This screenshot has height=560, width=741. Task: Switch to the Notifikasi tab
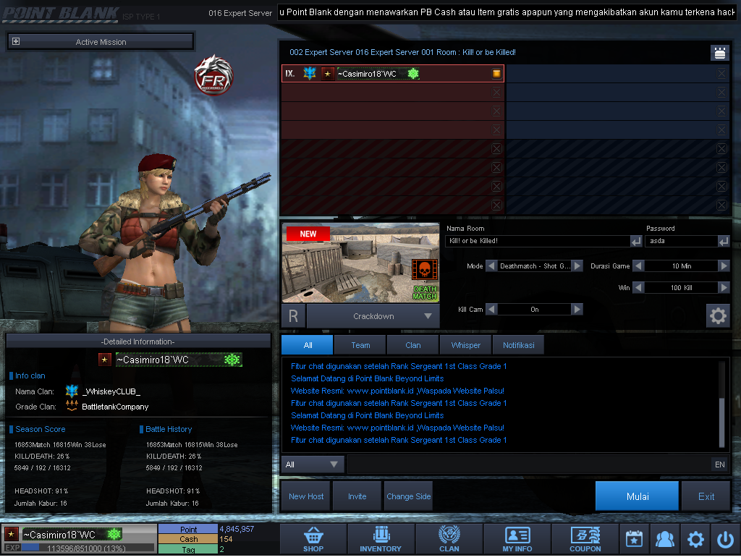click(x=518, y=345)
